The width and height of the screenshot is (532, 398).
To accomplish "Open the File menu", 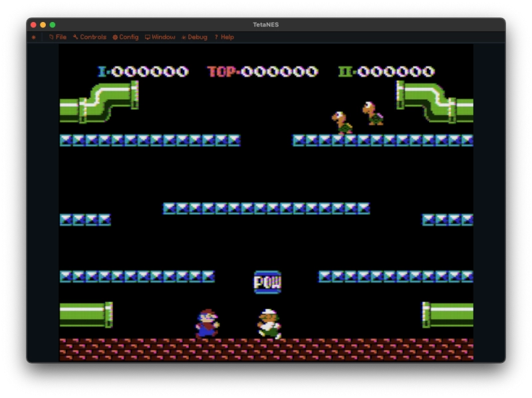I will [x=58, y=37].
